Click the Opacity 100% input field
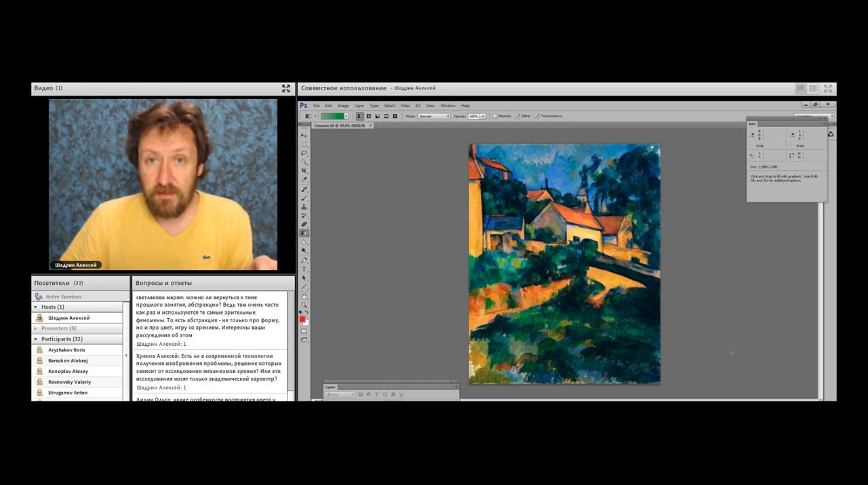 [x=473, y=116]
